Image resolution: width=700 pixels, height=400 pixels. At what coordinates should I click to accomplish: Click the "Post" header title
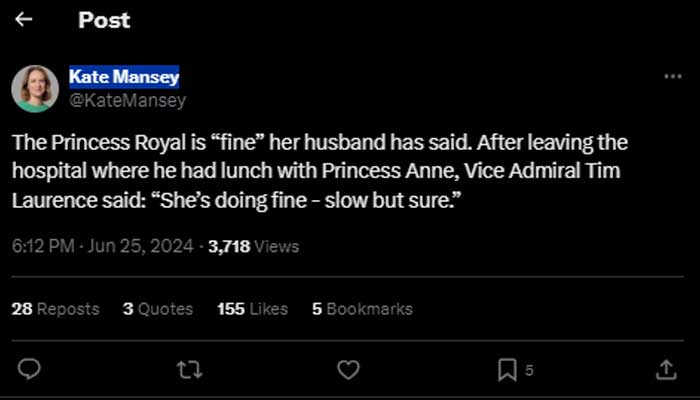104,19
